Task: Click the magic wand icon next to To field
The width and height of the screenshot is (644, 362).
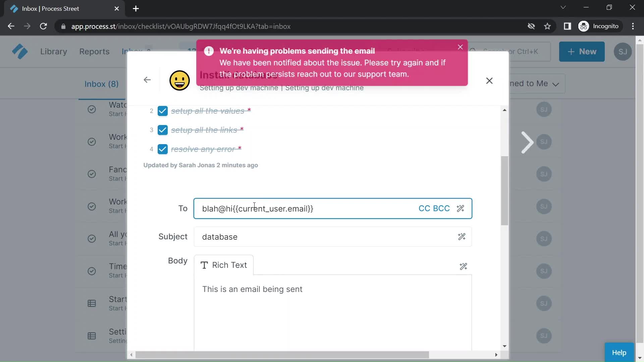Action: pyautogui.click(x=461, y=208)
